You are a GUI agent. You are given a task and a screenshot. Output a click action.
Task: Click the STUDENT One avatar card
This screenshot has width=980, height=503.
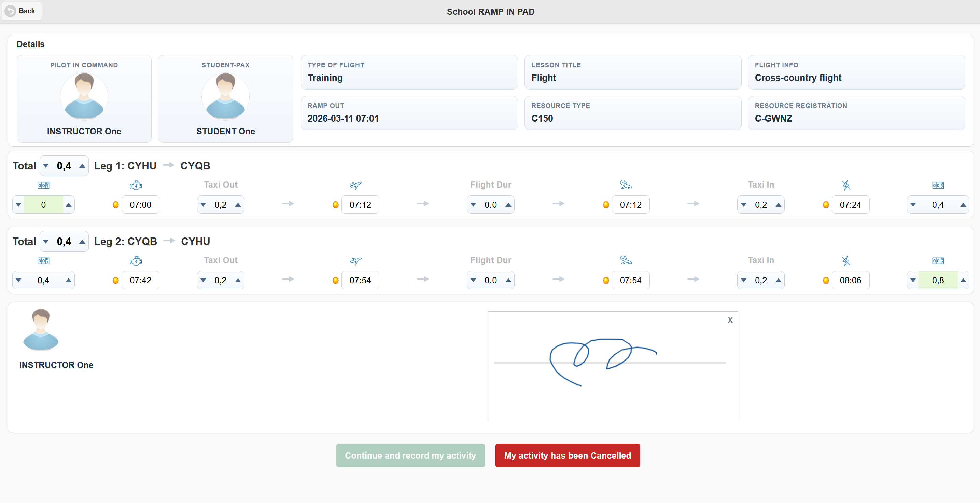(x=225, y=99)
